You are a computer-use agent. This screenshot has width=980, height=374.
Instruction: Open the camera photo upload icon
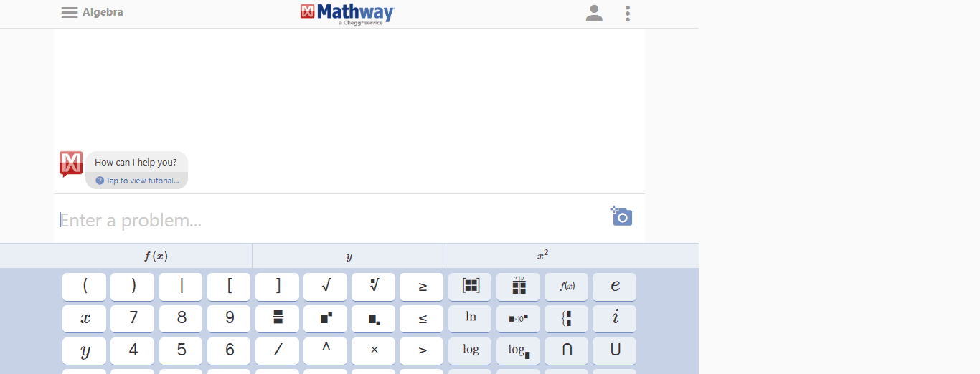pyautogui.click(x=621, y=216)
